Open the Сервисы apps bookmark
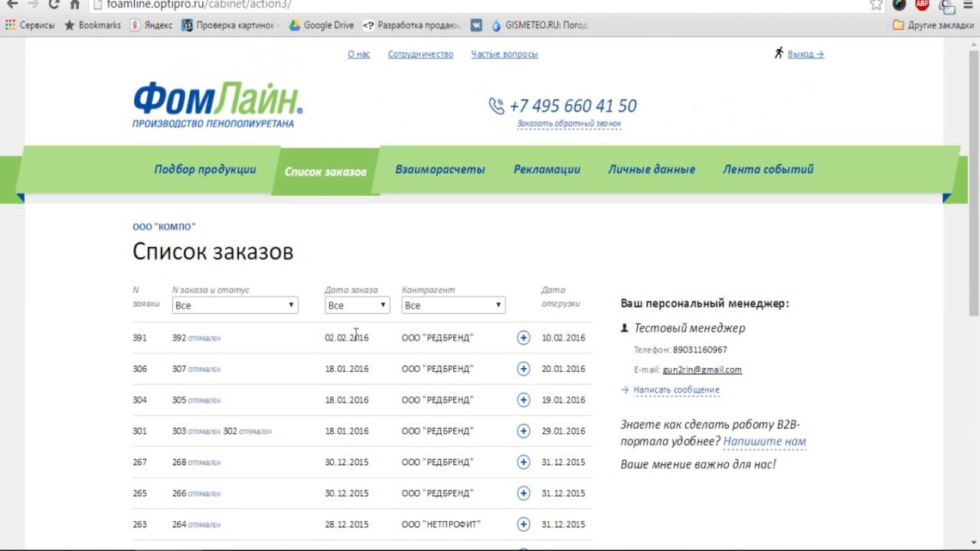This screenshot has height=551, width=980. tap(30, 25)
